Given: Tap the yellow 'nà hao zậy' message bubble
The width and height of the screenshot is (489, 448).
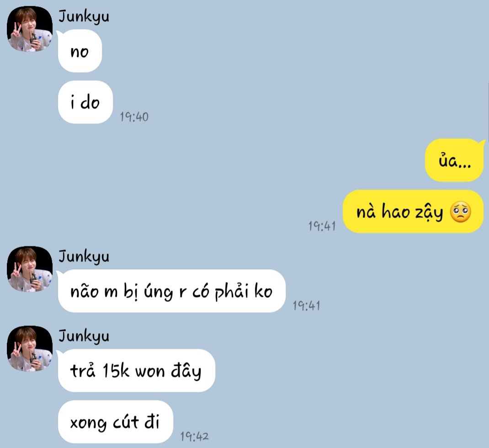Looking at the screenshot, I should (413, 212).
